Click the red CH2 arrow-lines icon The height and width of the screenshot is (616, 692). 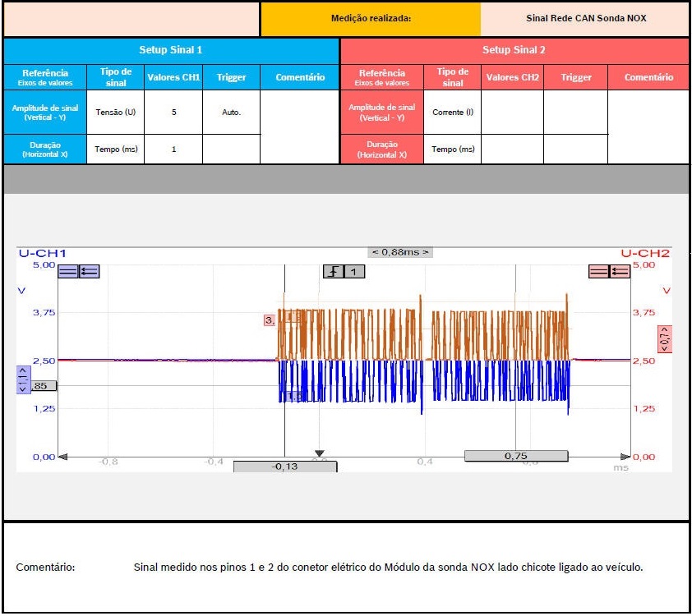click(x=619, y=271)
